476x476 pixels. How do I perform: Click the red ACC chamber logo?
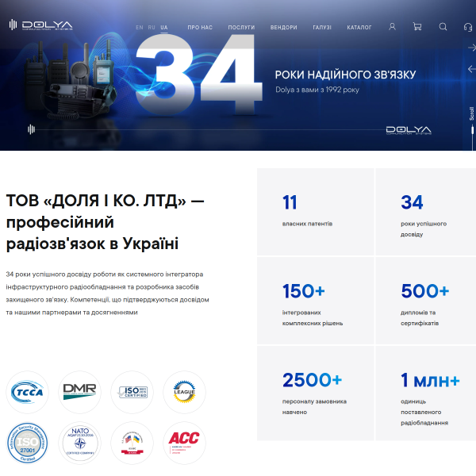(184, 443)
